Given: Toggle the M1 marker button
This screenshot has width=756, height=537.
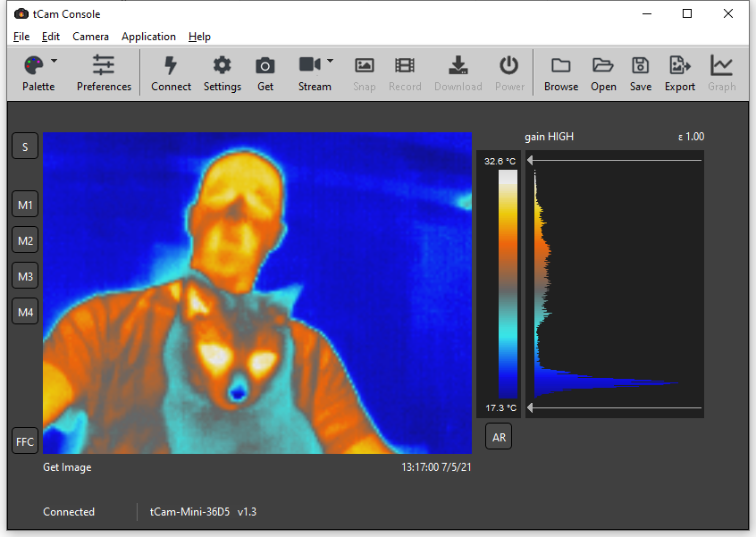Looking at the screenshot, I should [25, 205].
